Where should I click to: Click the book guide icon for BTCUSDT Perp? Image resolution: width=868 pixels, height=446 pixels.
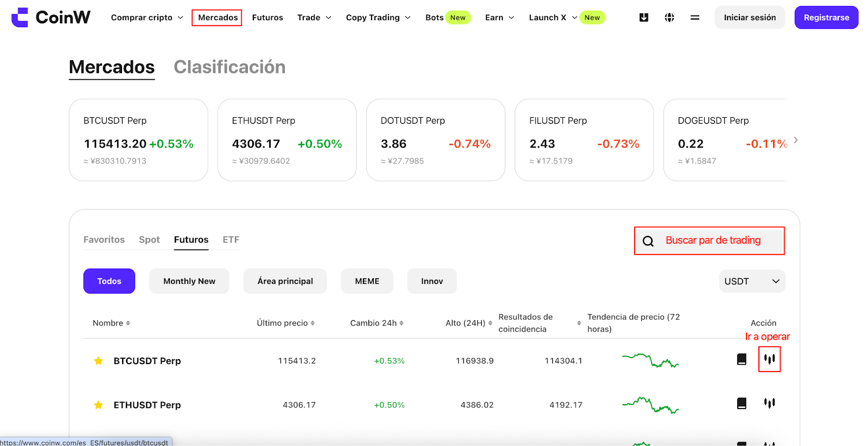[x=742, y=359]
